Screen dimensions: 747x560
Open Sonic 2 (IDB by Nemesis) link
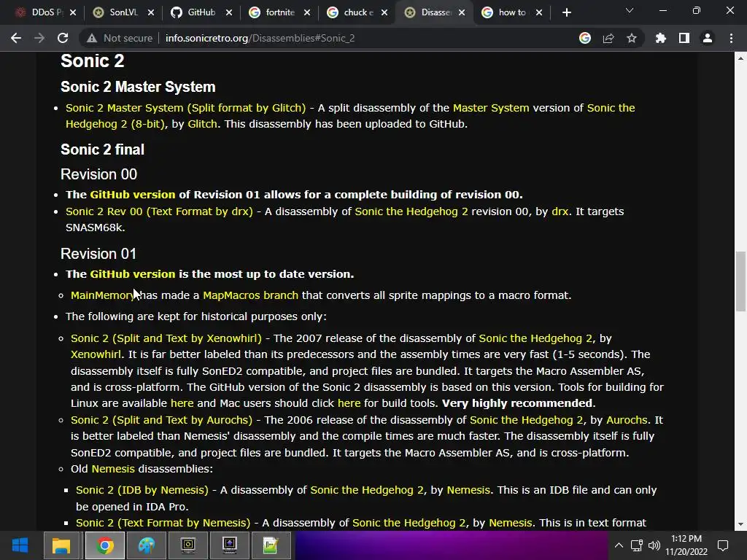pos(142,489)
